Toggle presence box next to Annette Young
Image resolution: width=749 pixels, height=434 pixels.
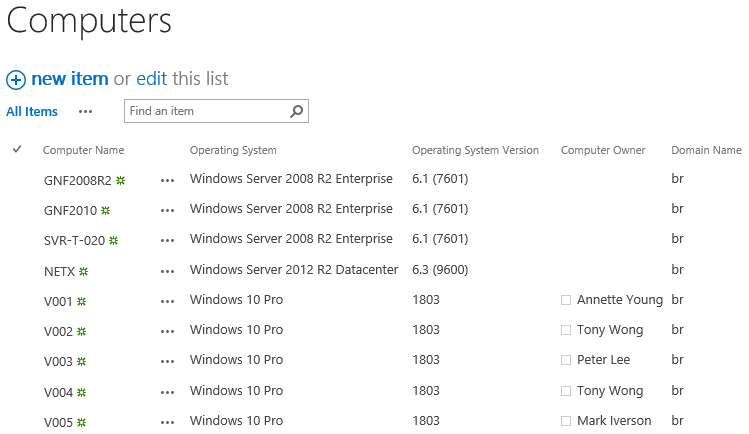click(x=566, y=300)
